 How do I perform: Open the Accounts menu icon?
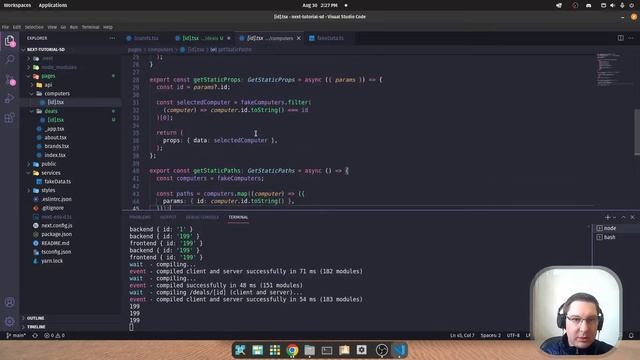pos(9,302)
